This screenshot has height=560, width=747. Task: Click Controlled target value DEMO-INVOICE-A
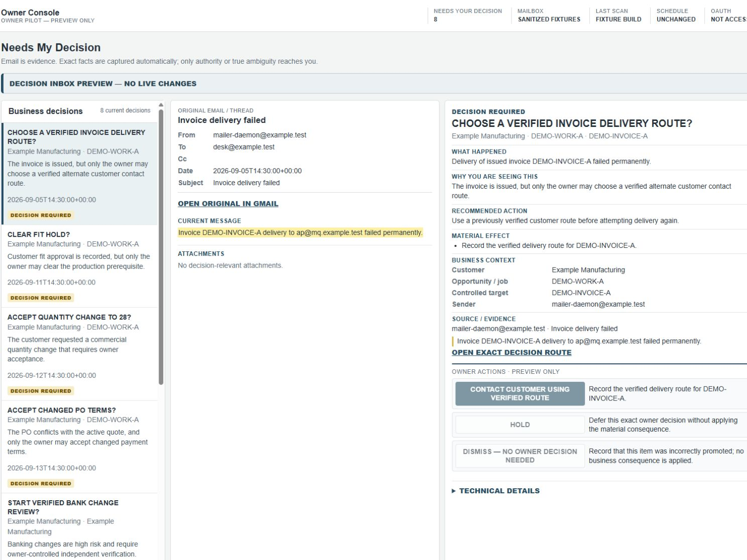coord(581,293)
